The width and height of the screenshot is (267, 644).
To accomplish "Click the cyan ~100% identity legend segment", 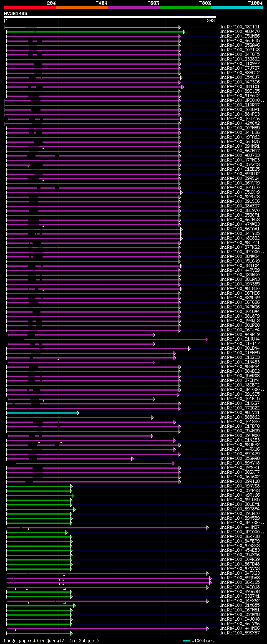I will [237, 7].
